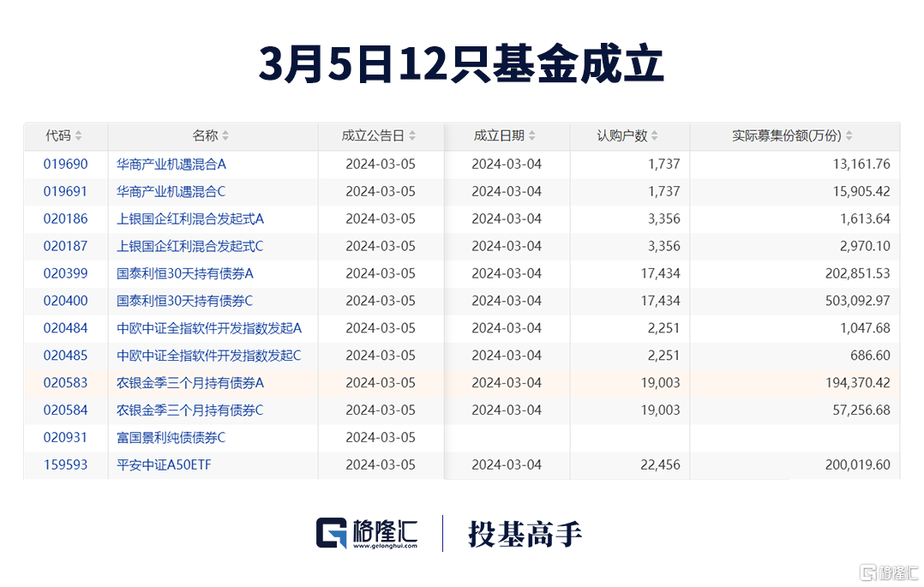924x587 pixels.
Task: Open fund 平安中证A50ETF
Action: (x=164, y=465)
